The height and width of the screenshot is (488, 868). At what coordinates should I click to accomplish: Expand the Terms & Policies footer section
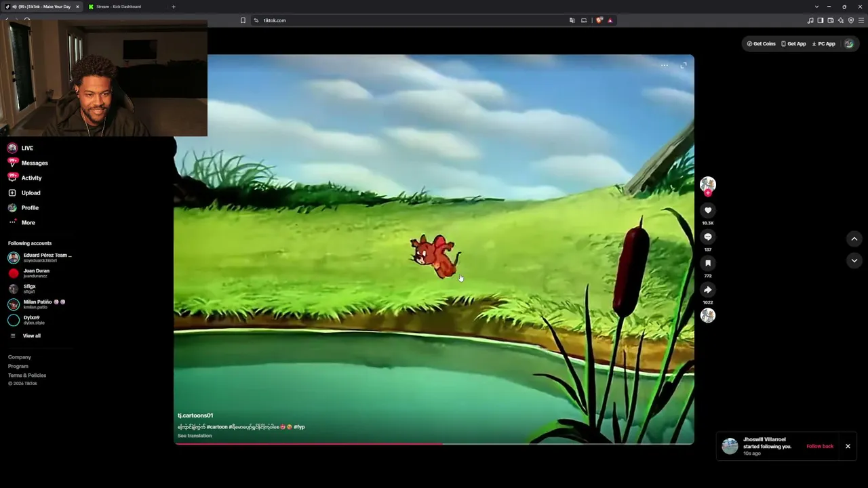pyautogui.click(x=27, y=375)
